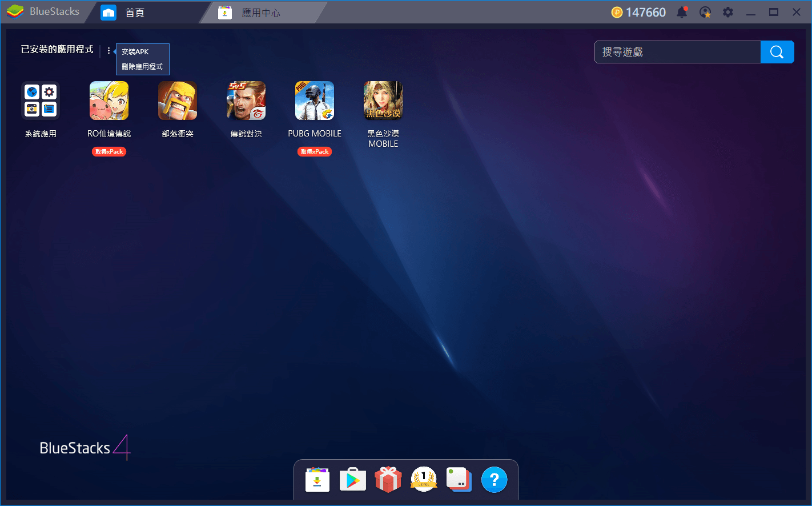
Task: Close the BlueStacks window
Action: 797,12
